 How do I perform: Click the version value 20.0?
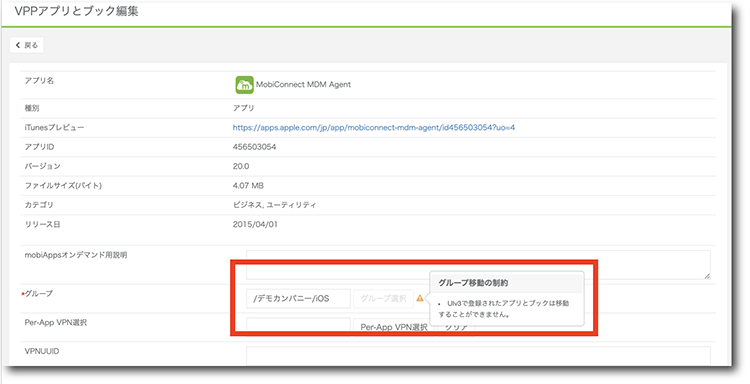pyautogui.click(x=241, y=166)
